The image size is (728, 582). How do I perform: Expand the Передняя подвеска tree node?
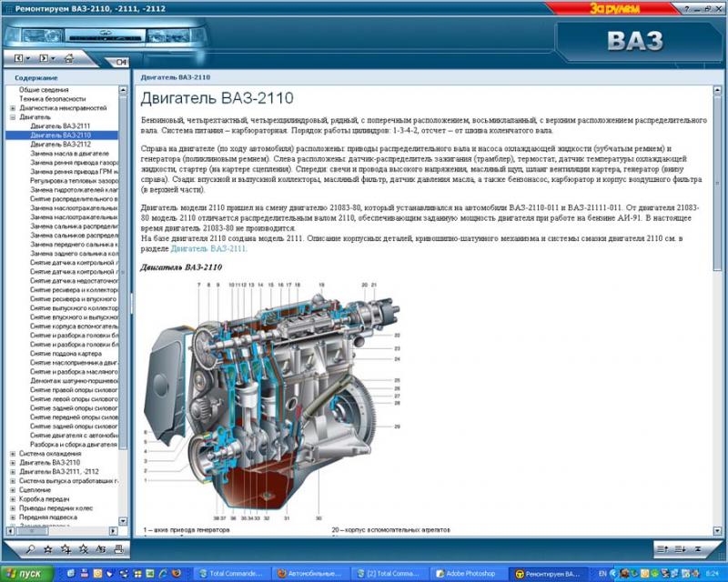[13, 517]
